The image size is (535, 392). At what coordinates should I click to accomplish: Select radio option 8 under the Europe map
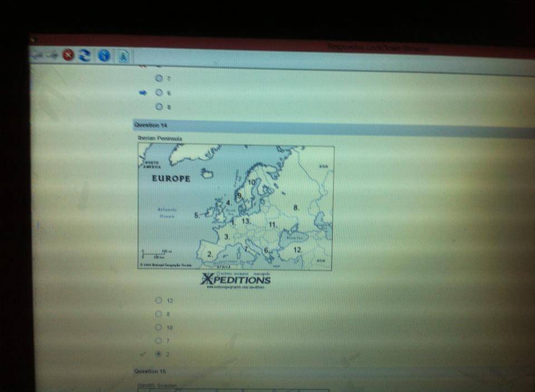tap(159, 313)
